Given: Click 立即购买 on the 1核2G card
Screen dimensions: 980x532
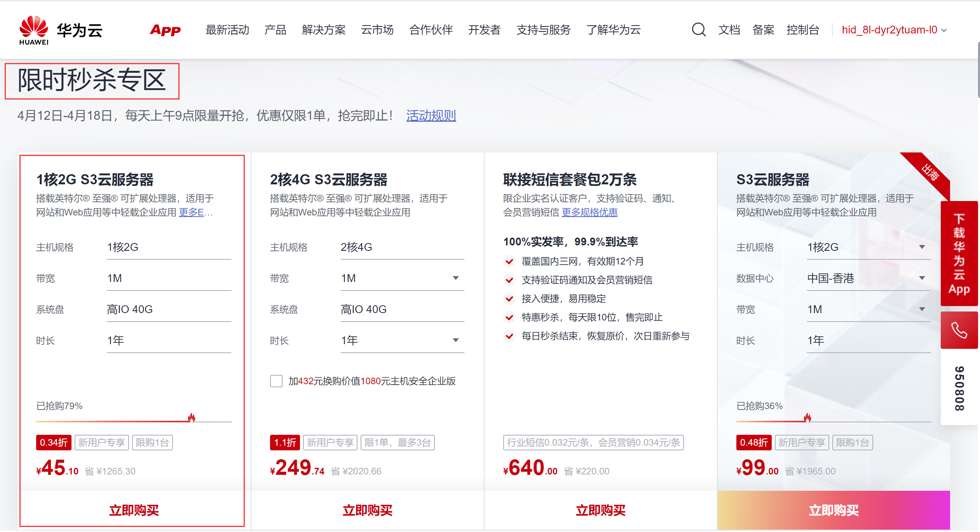Looking at the screenshot, I should click(x=133, y=510).
